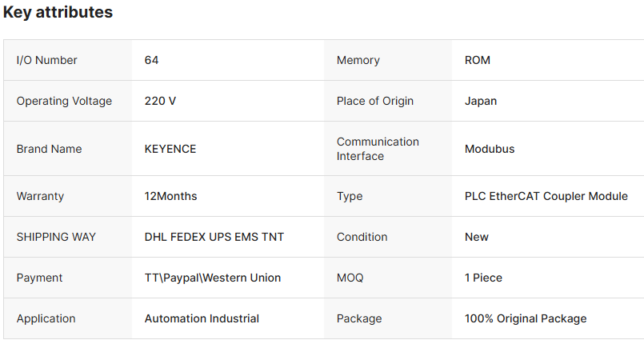The image size is (644, 340).
Task: Click the Operating Voltage label
Action: pos(64,101)
